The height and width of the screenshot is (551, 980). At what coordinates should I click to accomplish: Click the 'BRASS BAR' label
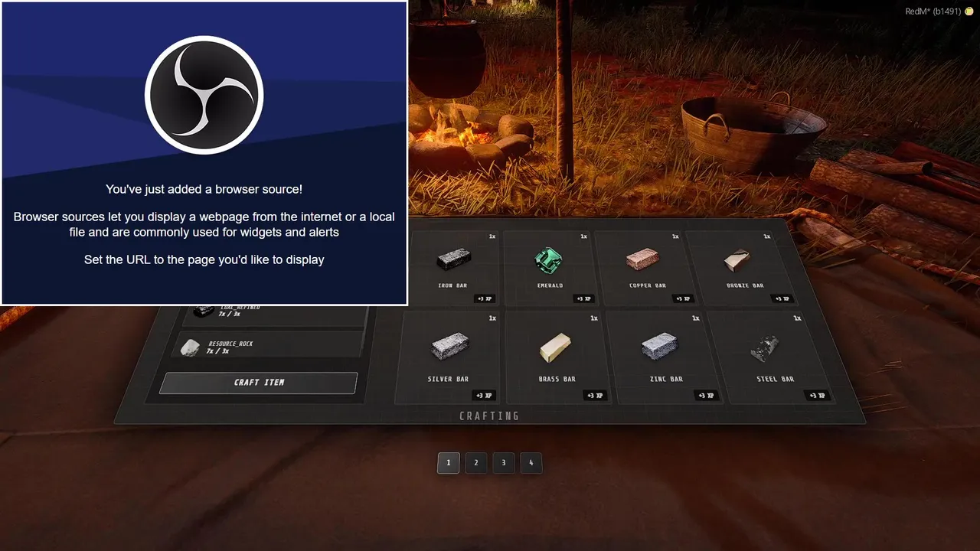(x=557, y=380)
